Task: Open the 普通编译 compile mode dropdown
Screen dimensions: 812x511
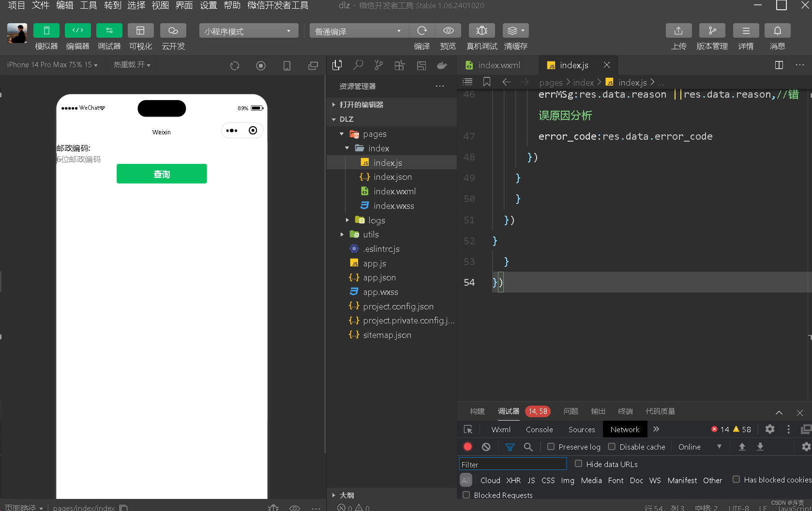Action: click(358, 30)
